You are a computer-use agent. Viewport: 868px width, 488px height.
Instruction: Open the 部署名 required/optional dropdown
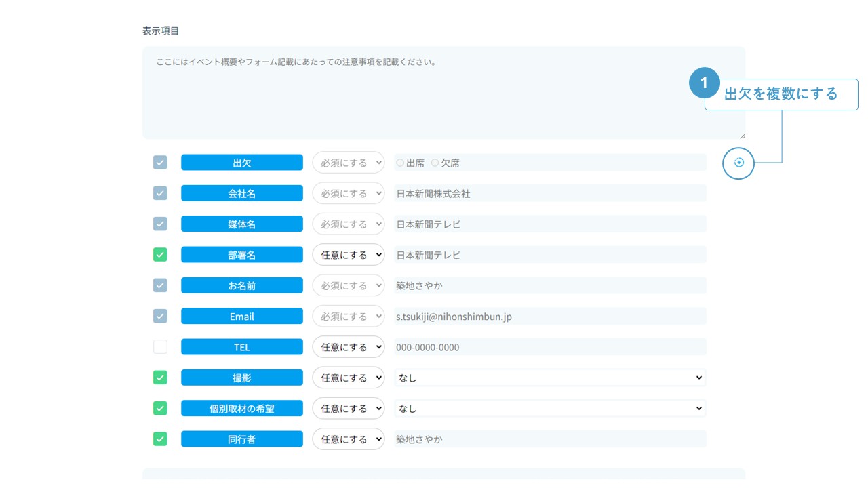click(348, 255)
